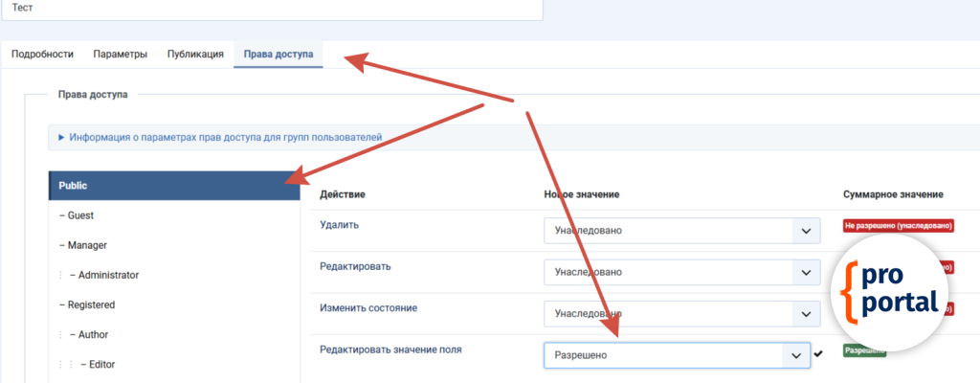Open the Подробности tab

[x=42, y=55]
